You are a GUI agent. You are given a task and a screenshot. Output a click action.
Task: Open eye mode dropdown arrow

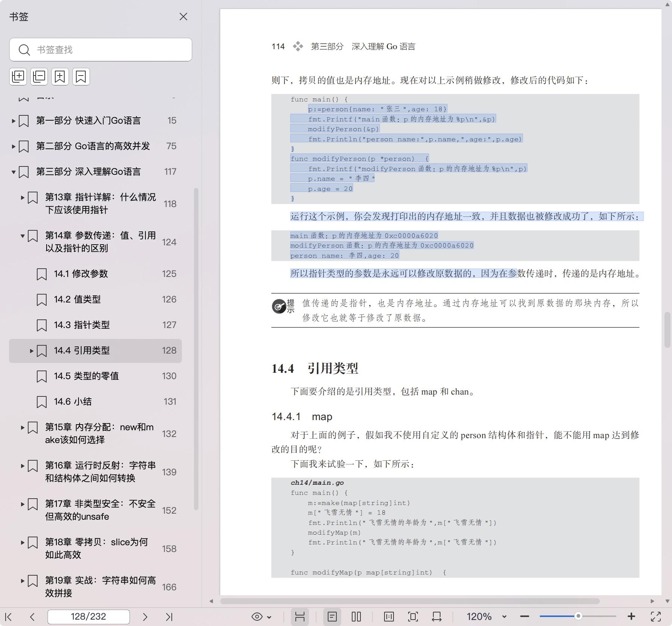[x=269, y=617]
